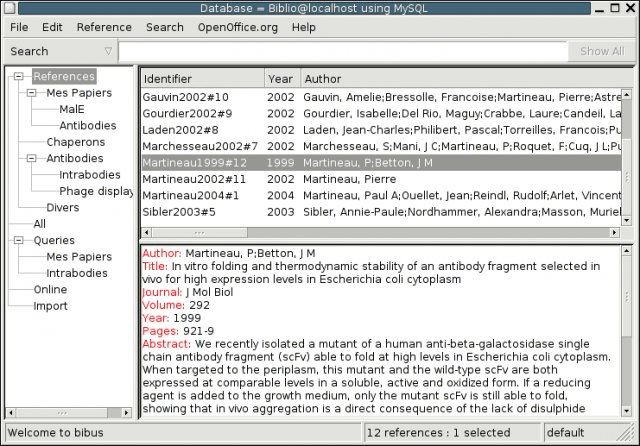Click the Pages value 921-9
The height and width of the screenshot is (446, 640).
click(x=198, y=331)
